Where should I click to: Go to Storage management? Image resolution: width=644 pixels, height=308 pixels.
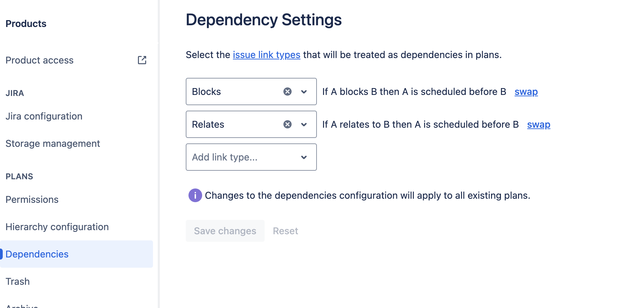click(x=53, y=143)
